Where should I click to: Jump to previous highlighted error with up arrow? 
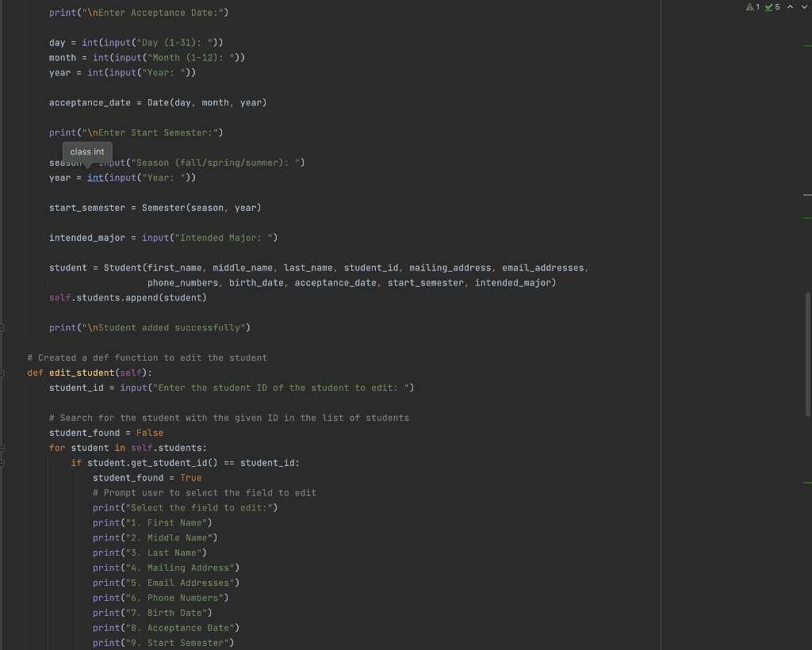click(791, 6)
